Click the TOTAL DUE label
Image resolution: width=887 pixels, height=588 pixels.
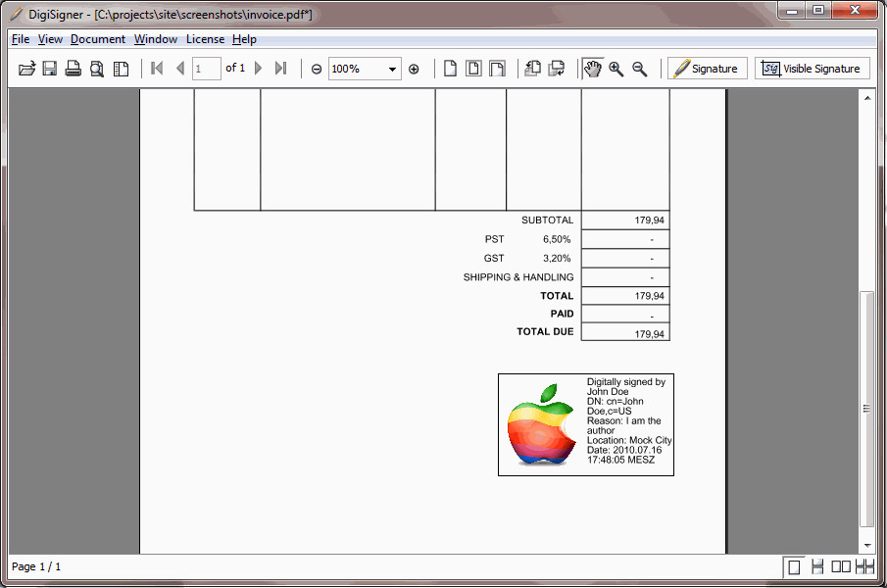tap(545, 332)
